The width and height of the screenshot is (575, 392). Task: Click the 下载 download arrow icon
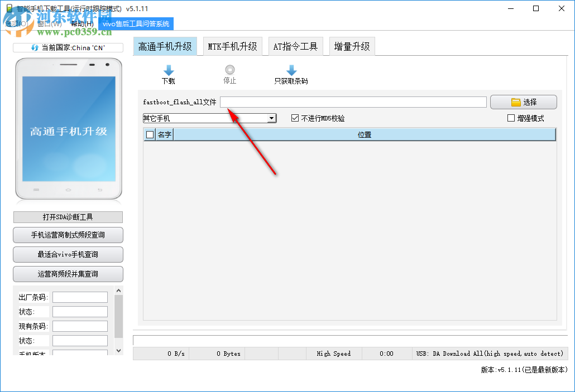(x=169, y=71)
